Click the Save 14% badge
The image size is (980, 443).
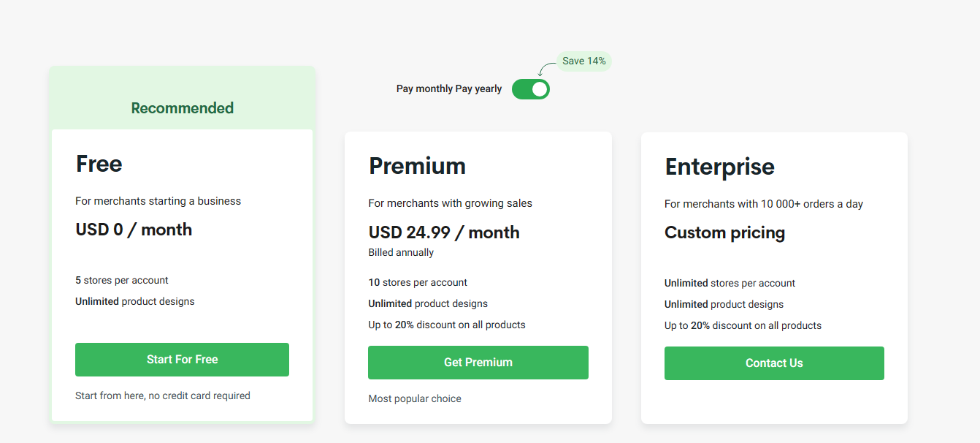(x=583, y=61)
